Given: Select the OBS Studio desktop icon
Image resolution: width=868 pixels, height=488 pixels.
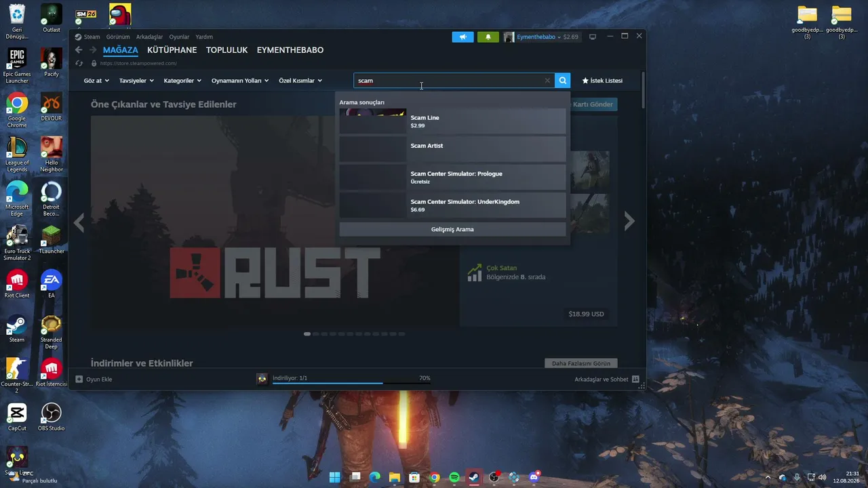Looking at the screenshot, I should coord(51,417).
